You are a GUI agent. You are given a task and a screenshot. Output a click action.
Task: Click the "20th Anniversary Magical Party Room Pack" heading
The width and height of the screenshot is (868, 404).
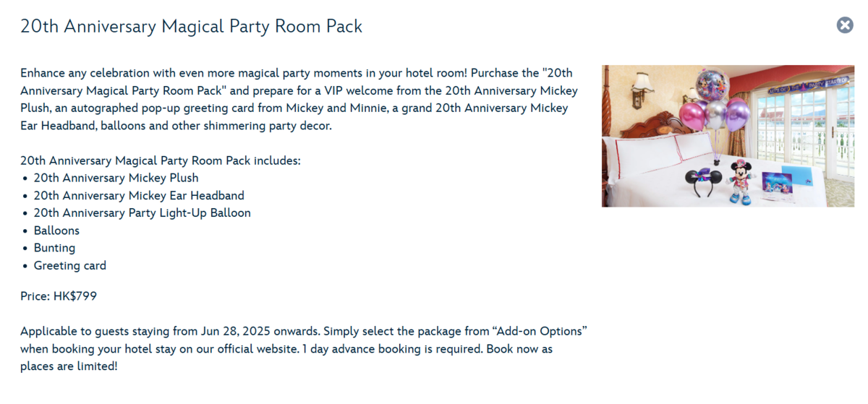(x=191, y=27)
